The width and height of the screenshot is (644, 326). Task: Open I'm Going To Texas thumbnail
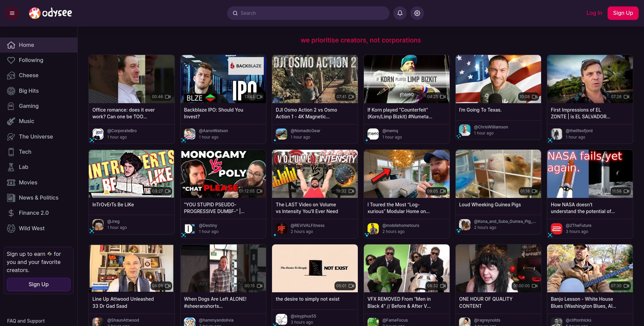[498, 79]
